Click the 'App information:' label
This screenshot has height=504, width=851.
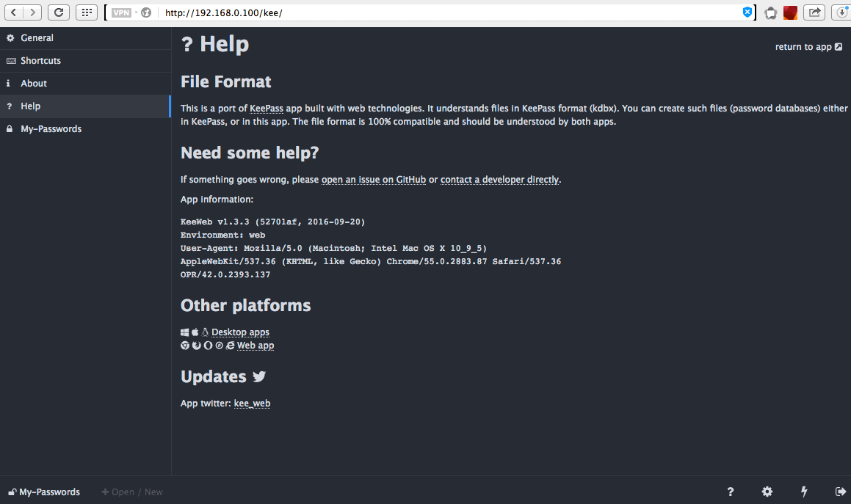[x=217, y=200]
